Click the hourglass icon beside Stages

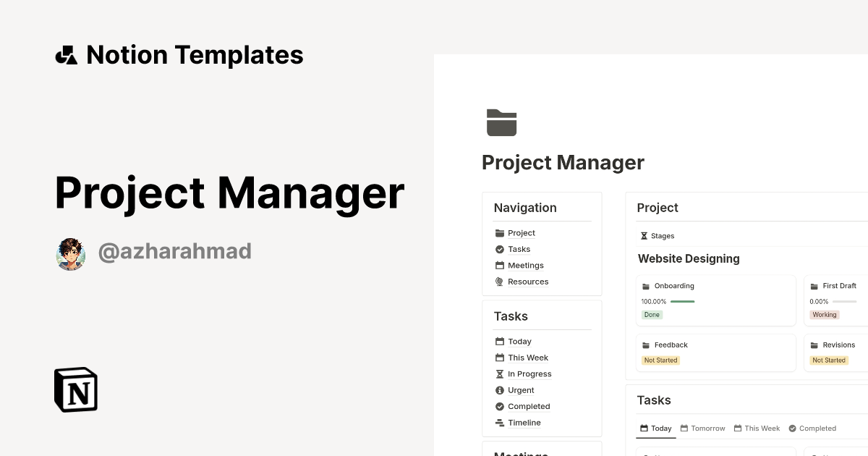point(642,235)
